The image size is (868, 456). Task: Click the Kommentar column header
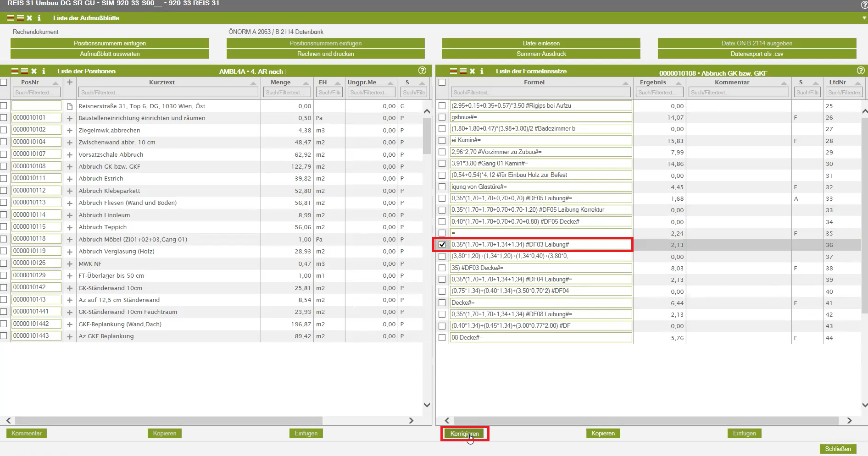click(x=732, y=82)
